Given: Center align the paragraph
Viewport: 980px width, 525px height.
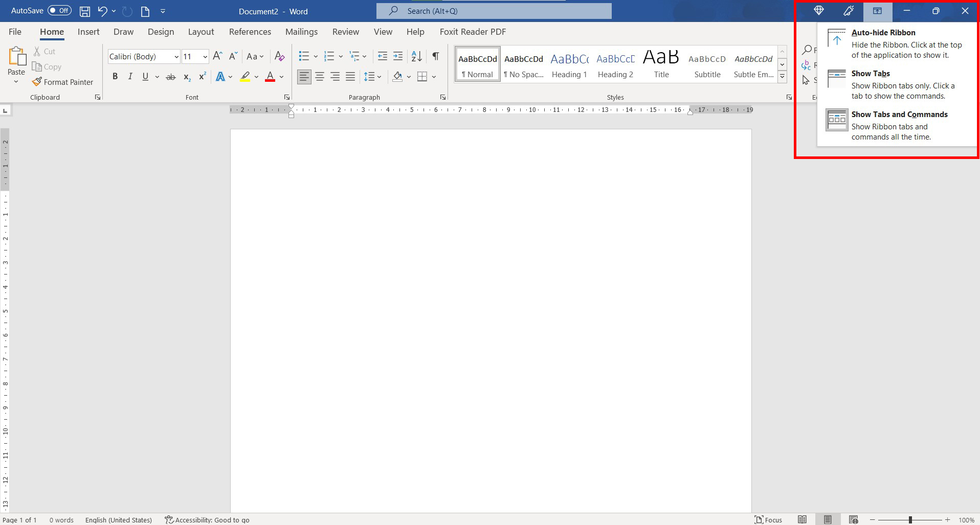Looking at the screenshot, I should (x=320, y=77).
